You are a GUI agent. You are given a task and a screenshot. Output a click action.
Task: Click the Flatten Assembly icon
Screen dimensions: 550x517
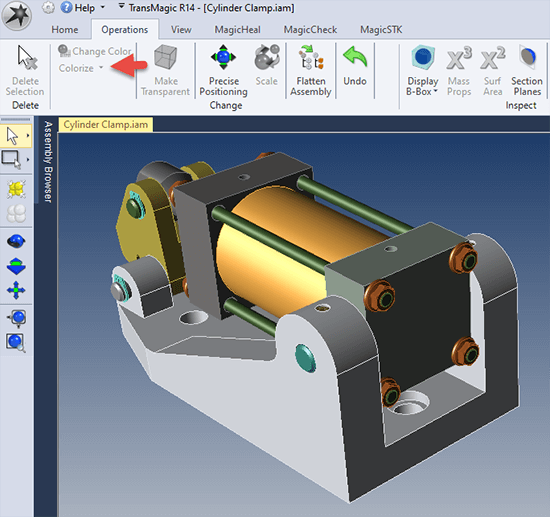(x=311, y=58)
